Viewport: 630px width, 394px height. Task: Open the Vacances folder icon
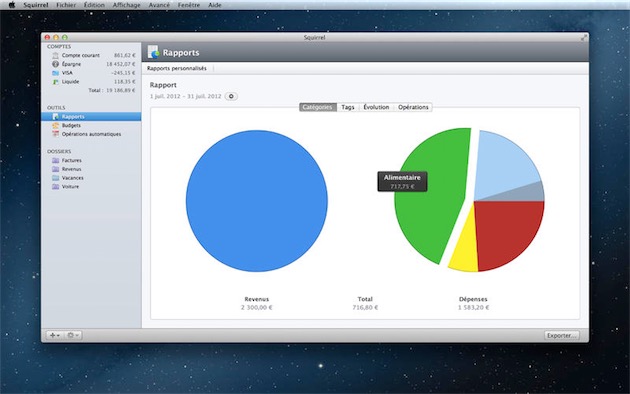[55, 178]
